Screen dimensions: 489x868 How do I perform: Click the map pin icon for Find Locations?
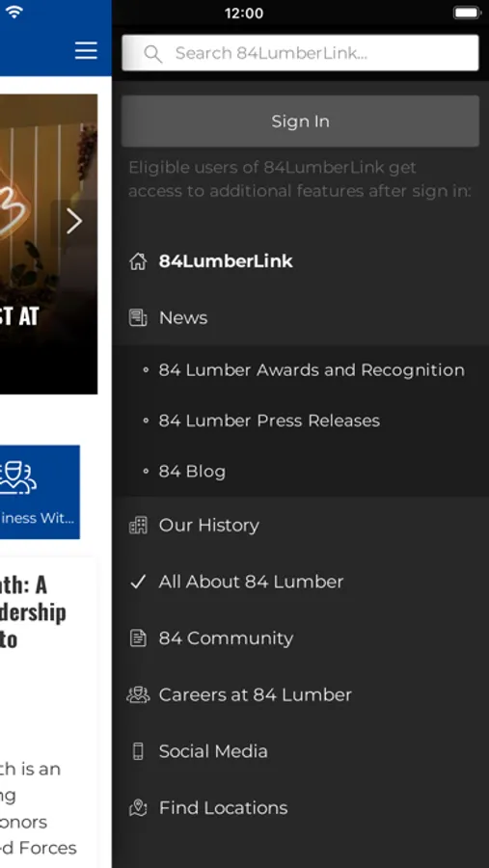138,807
